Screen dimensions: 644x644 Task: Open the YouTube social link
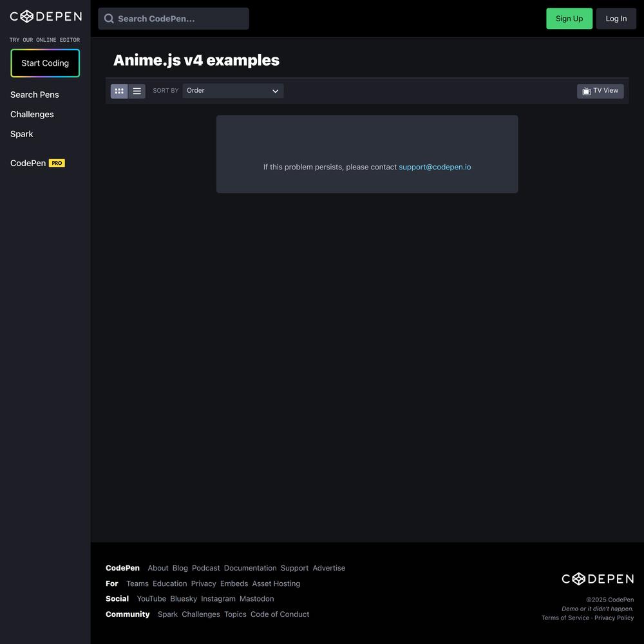tap(151, 599)
